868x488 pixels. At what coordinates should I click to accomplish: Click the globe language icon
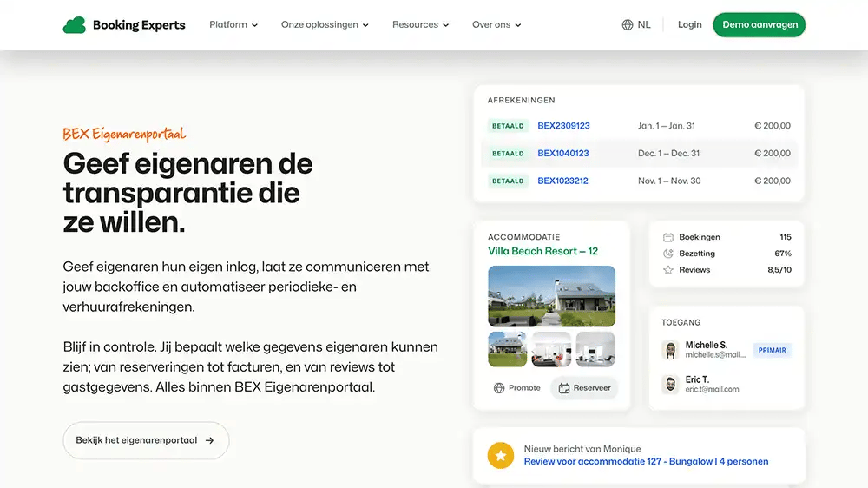coord(628,25)
